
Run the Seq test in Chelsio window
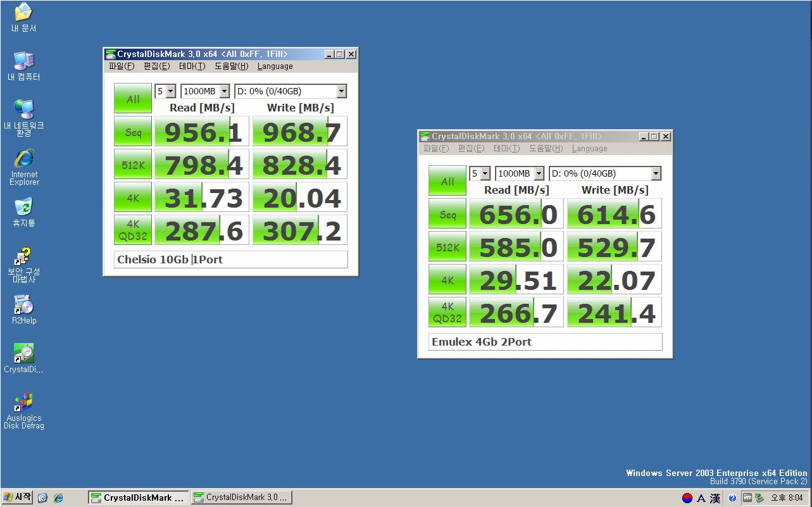click(x=133, y=132)
